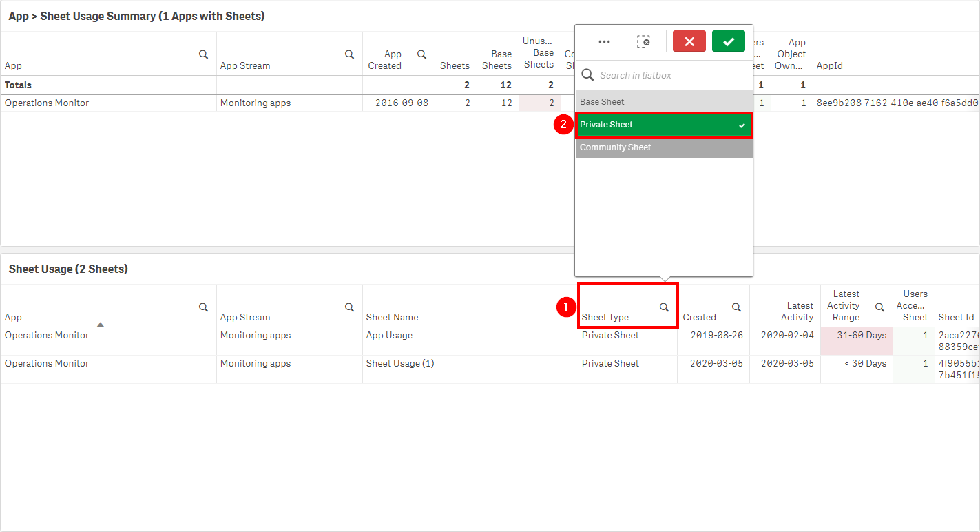
Task: Search the Latest Activity Range column
Action: (879, 307)
